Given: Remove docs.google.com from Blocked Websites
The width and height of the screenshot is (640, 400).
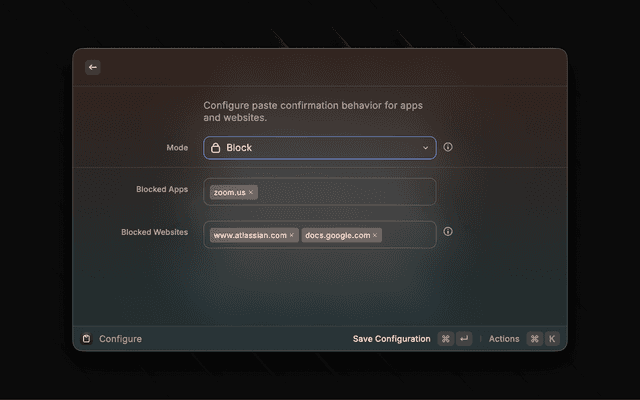Looking at the screenshot, I should [376, 235].
